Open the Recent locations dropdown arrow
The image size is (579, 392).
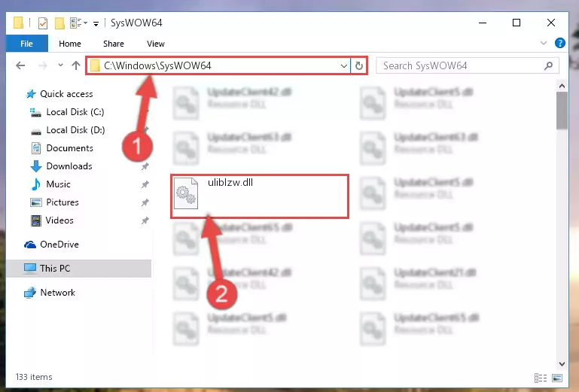point(60,65)
